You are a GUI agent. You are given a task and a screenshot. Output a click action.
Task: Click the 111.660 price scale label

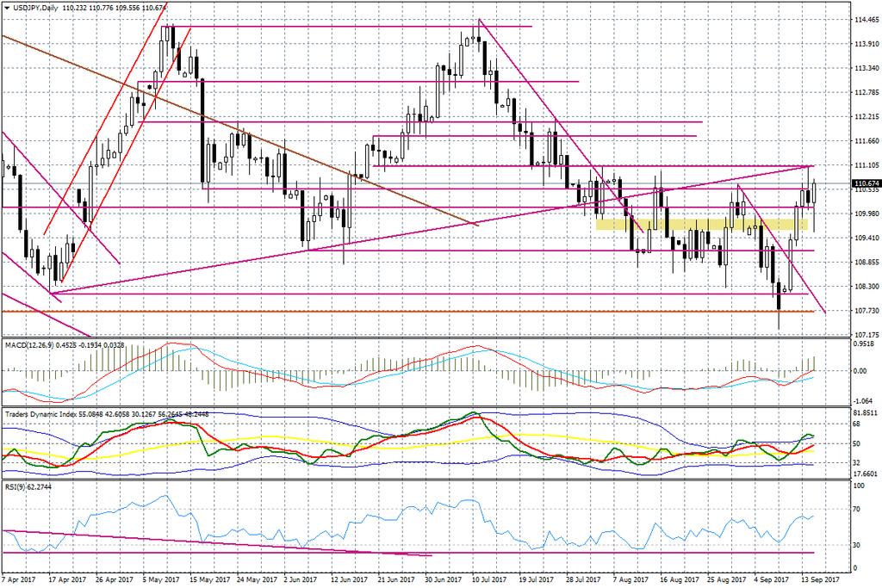[866, 141]
